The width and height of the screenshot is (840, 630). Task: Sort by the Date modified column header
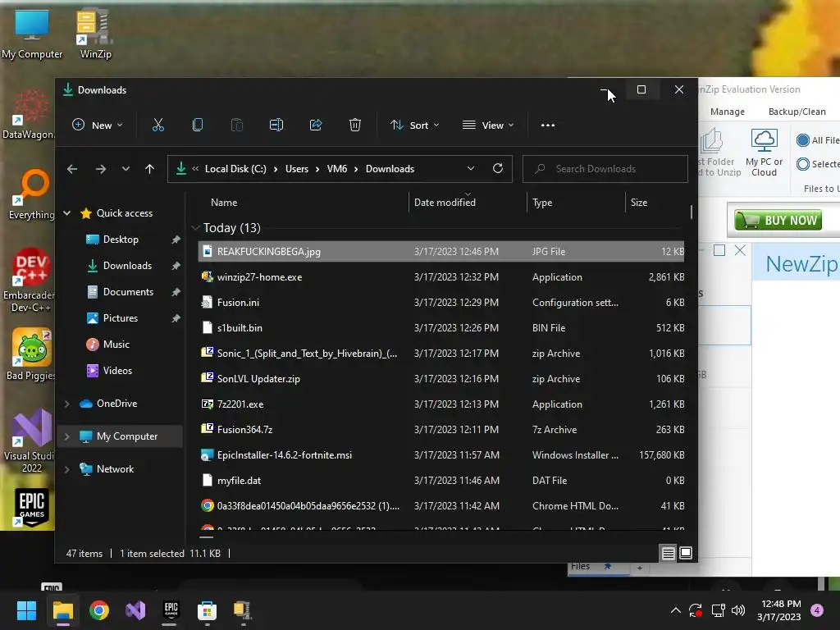(445, 203)
